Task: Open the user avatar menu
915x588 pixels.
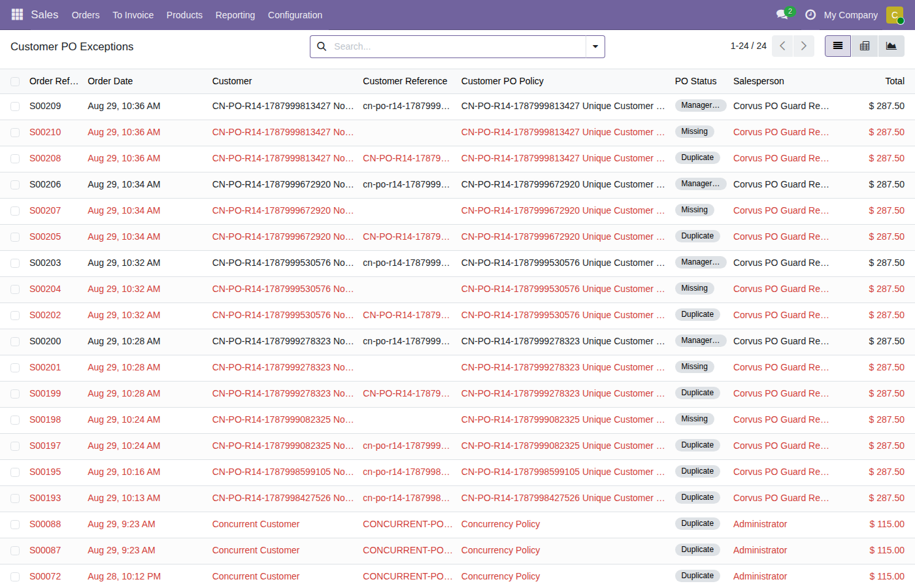Action: coord(895,14)
